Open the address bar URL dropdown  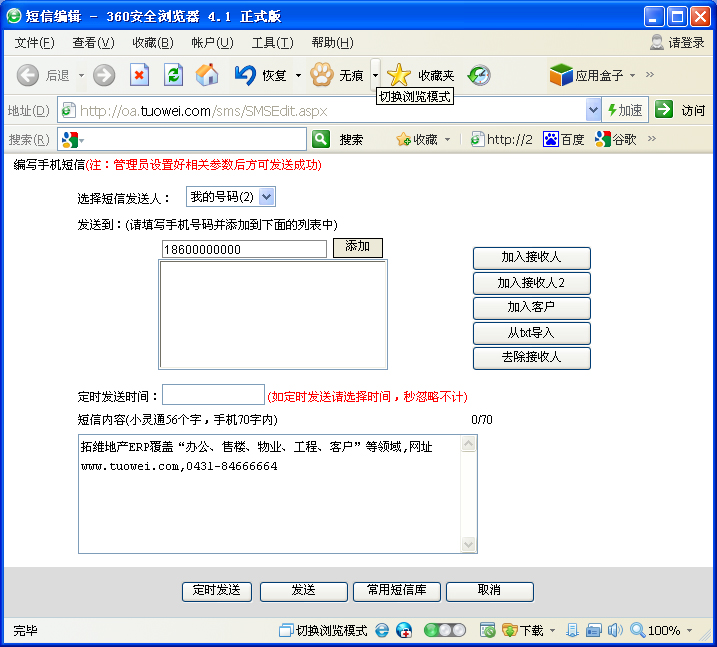[594, 110]
